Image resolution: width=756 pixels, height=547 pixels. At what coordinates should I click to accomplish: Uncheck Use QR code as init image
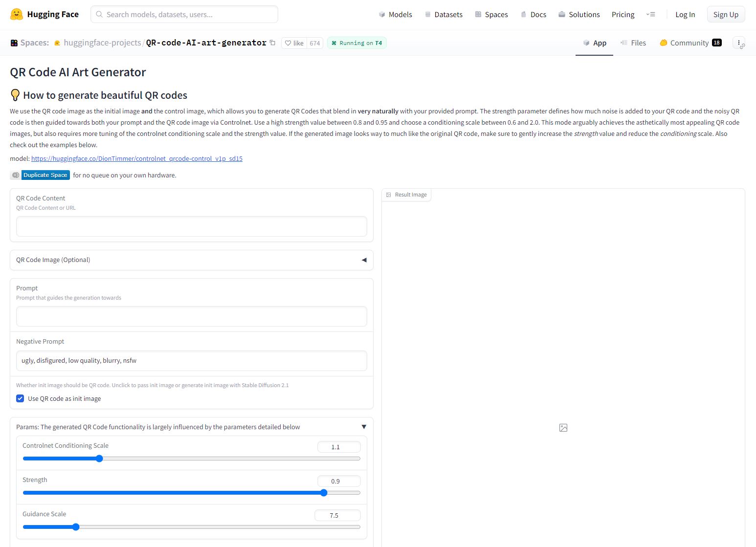[20, 398]
